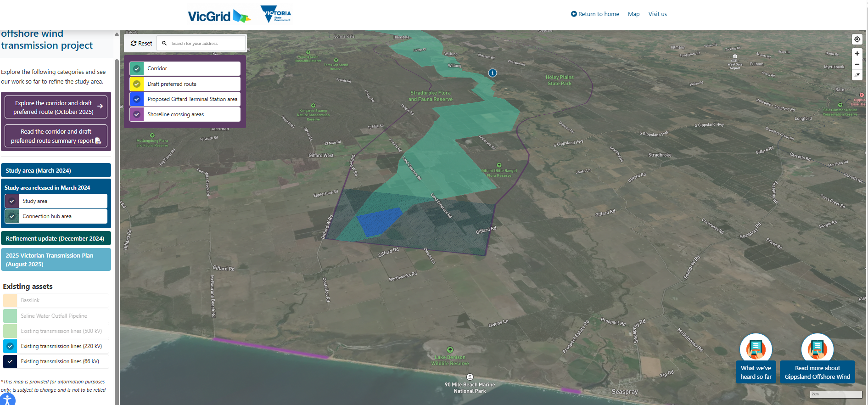The image size is (868, 405).
Task: Click the 'Holey Plains State Park' map label
Action: [x=560, y=80]
